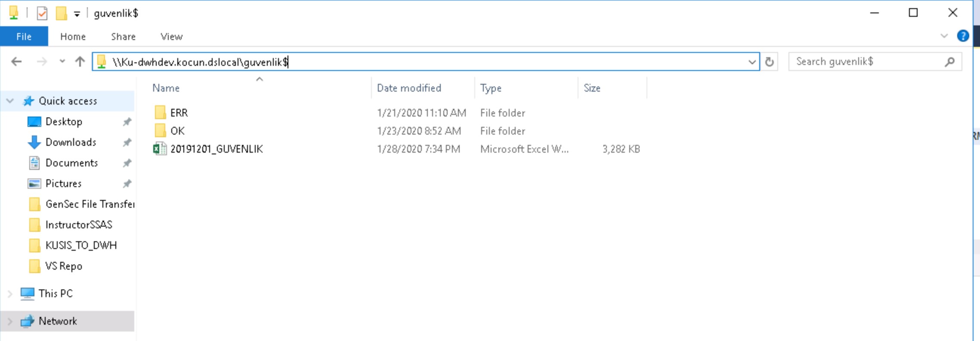Sort by Date modified column header
This screenshot has width=980, height=341.
(x=408, y=88)
